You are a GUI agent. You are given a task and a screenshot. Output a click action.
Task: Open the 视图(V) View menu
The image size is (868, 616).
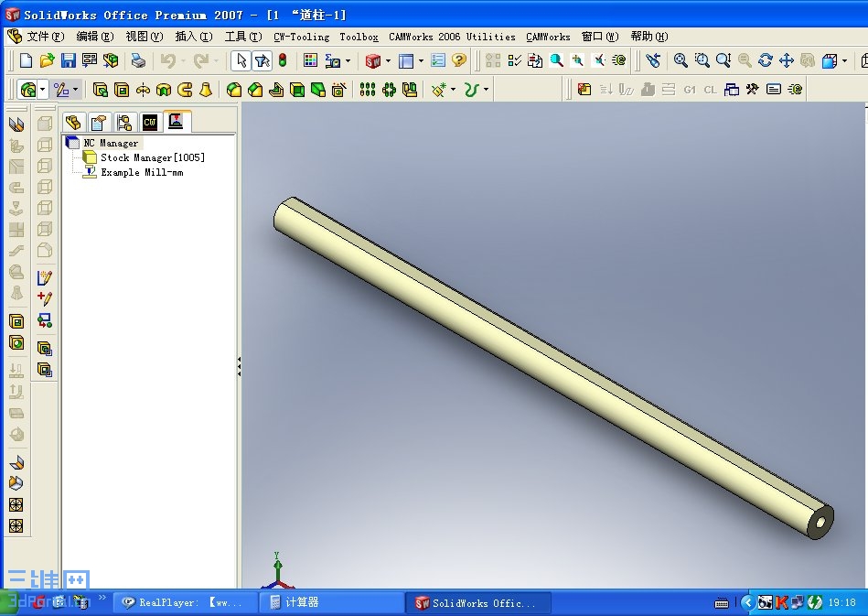point(144,37)
